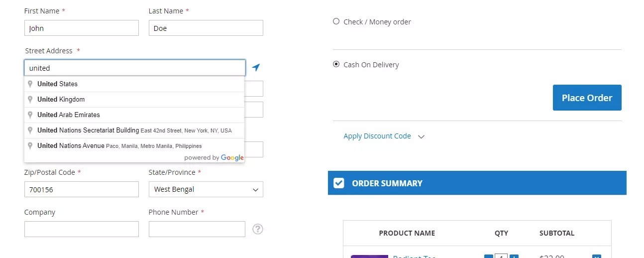Viewport: 644px width, 258px height.
Task: Open the State/Province dropdown showing West Bengal
Action: 206,189
